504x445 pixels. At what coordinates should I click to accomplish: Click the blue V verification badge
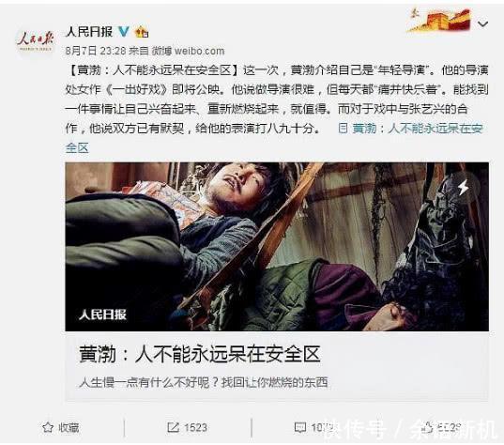[124, 32]
